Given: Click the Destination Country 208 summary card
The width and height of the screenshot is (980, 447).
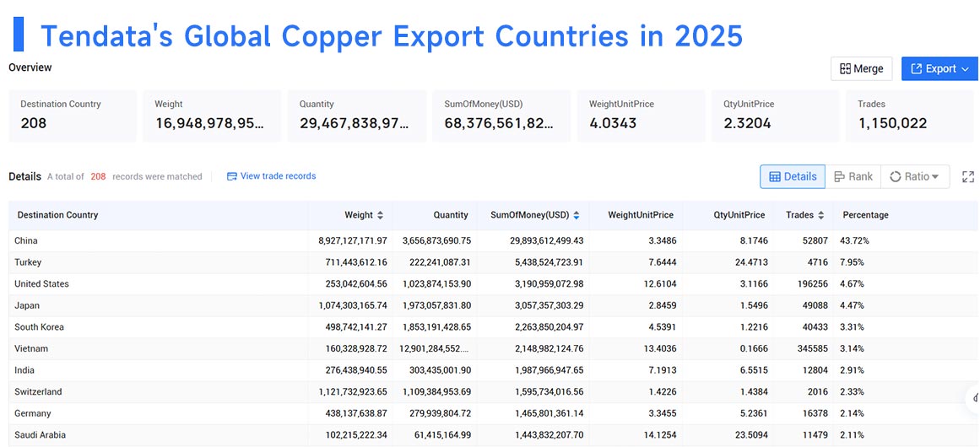Looking at the screenshot, I should point(73,116).
